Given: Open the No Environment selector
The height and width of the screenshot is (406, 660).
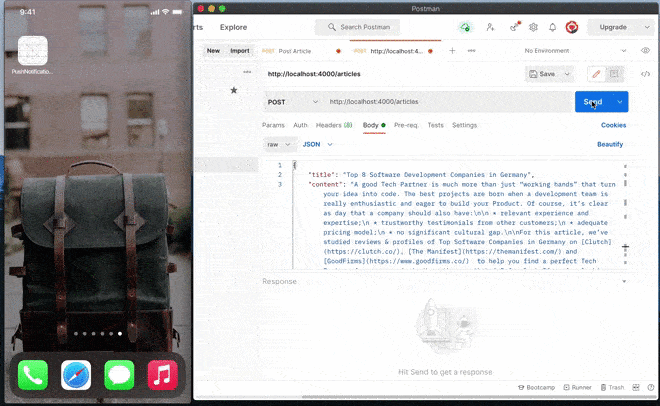Looking at the screenshot, I should click(575, 50).
